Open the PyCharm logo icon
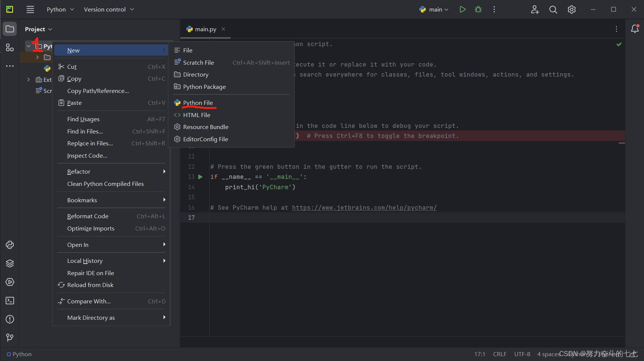Image resolution: width=644 pixels, height=361 pixels. point(10,9)
